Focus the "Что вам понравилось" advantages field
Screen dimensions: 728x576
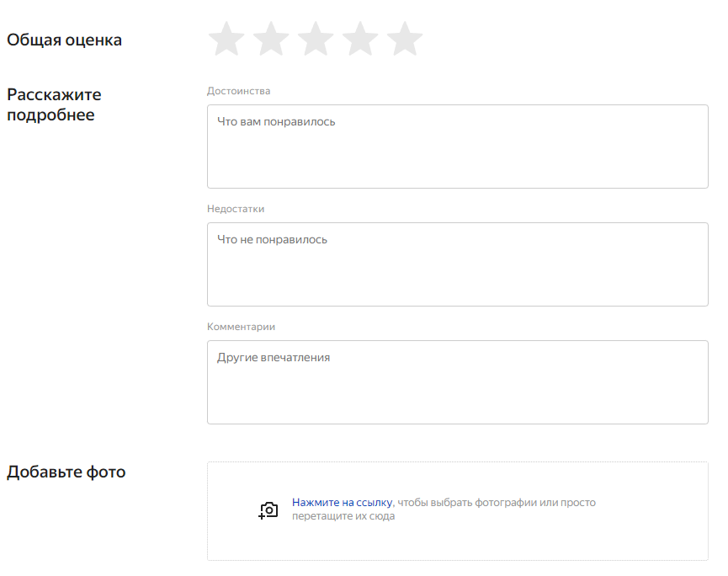[x=457, y=147]
